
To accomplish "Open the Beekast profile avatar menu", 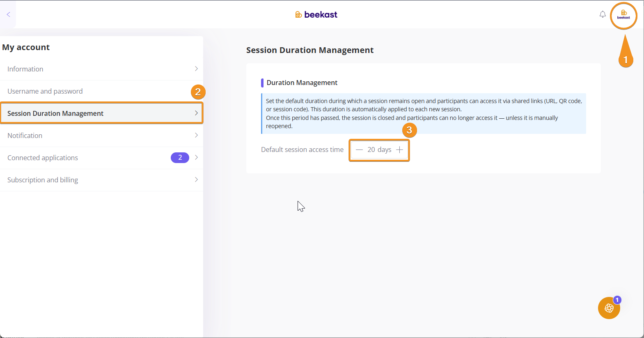I will tap(623, 15).
